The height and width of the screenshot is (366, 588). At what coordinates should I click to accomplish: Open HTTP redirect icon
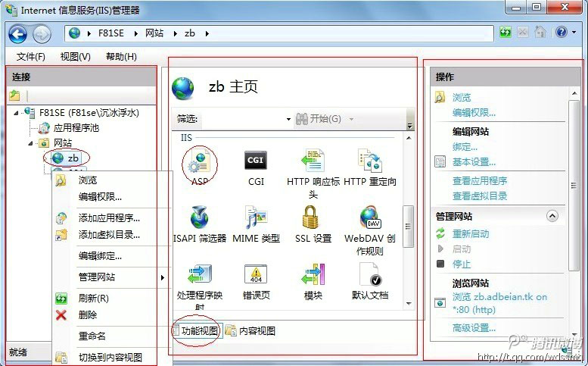370,161
